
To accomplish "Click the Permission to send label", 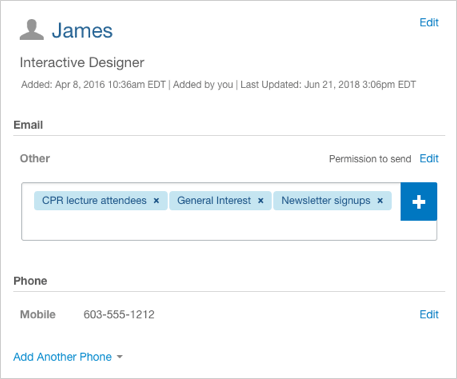I will 370,159.
